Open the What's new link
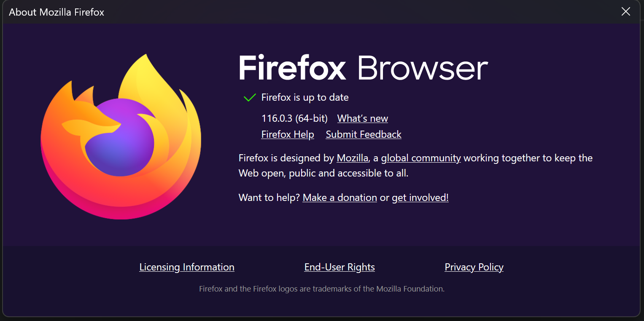The image size is (644, 321). pos(362,119)
